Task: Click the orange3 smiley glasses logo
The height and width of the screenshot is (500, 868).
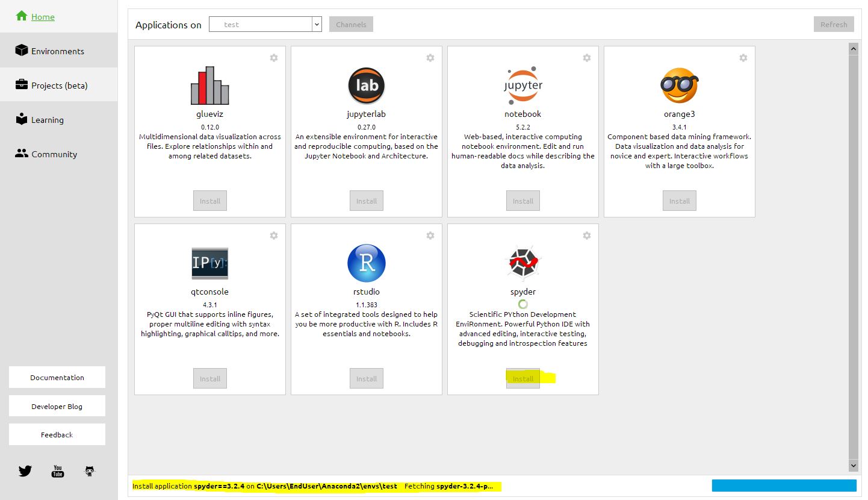Action: click(680, 86)
